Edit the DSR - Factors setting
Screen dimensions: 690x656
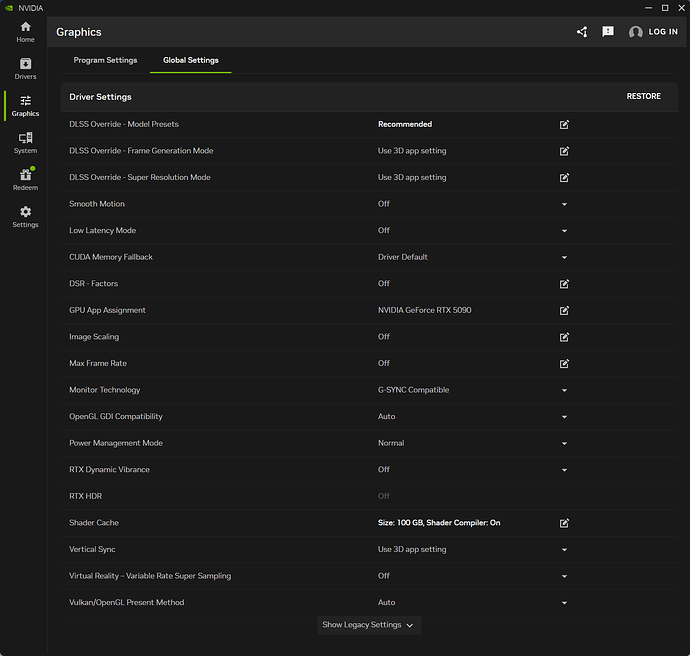pyautogui.click(x=564, y=284)
